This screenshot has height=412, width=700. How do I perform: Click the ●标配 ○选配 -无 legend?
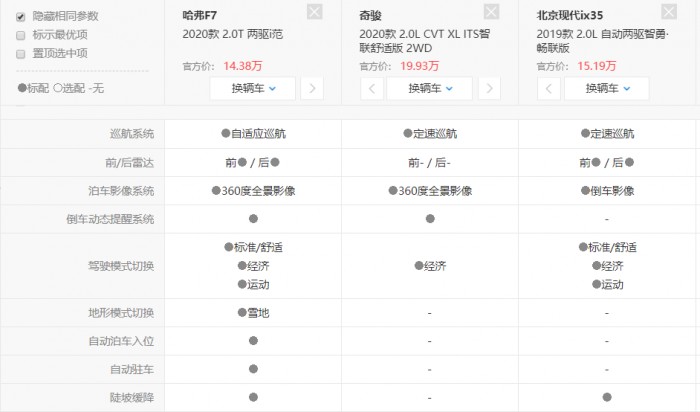[61, 88]
